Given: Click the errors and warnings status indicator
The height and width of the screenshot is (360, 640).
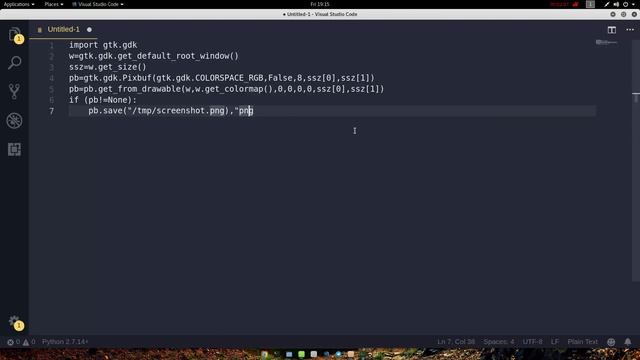Looking at the screenshot, I should [21, 342].
